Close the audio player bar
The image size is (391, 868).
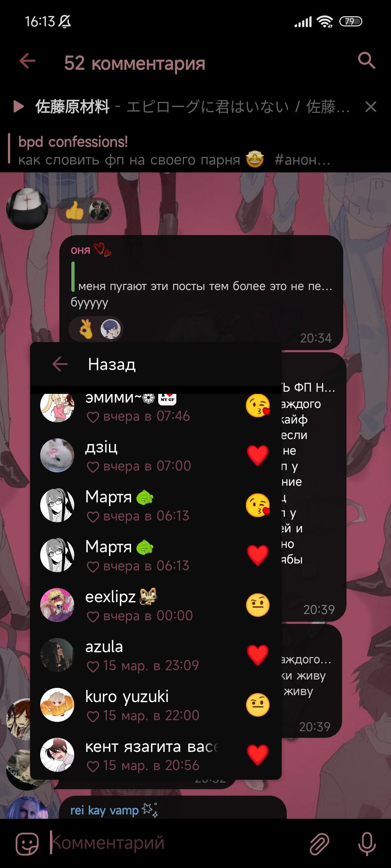[371, 107]
